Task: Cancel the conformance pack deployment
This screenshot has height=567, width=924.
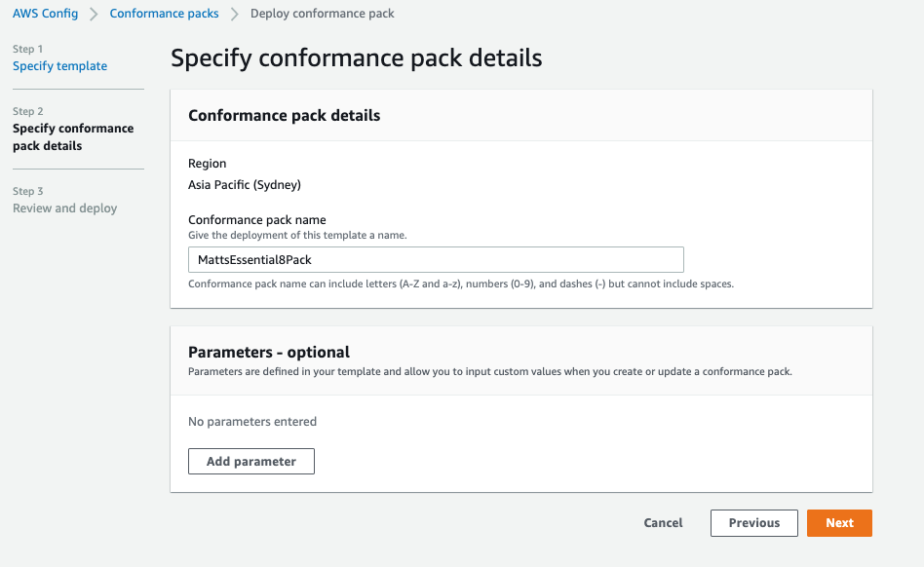Action: 663,523
